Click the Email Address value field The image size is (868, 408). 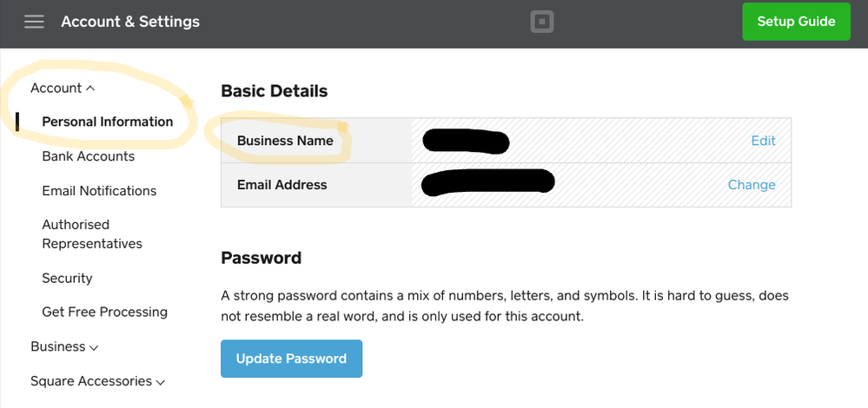point(600,185)
